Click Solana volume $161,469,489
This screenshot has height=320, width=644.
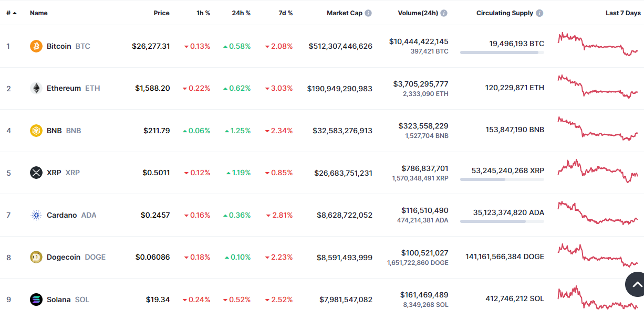click(424, 295)
